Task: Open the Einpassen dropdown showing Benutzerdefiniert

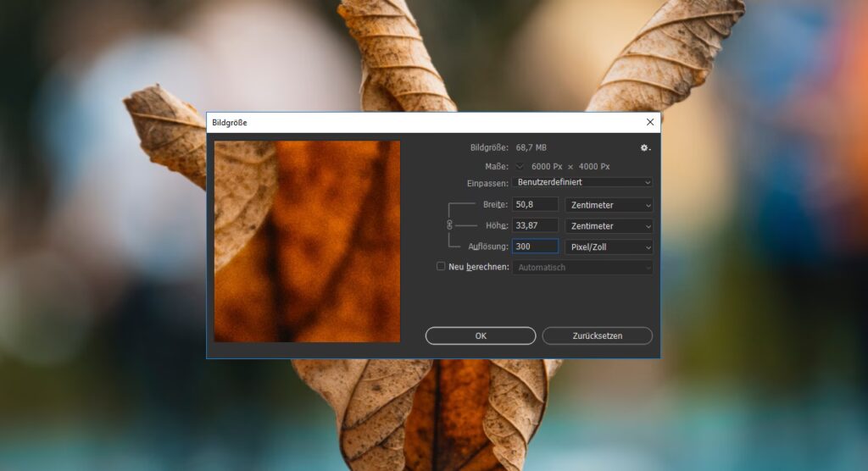Action: (582, 182)
